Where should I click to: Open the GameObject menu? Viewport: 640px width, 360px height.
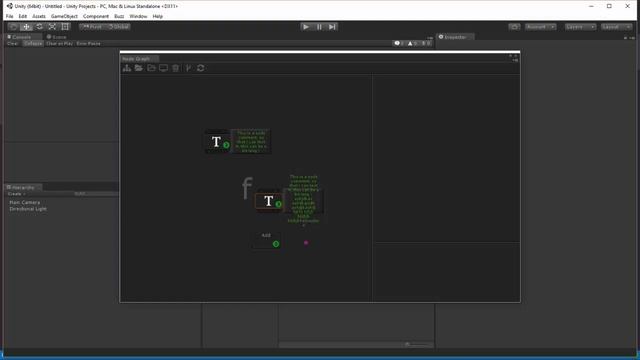coord(64,16)
